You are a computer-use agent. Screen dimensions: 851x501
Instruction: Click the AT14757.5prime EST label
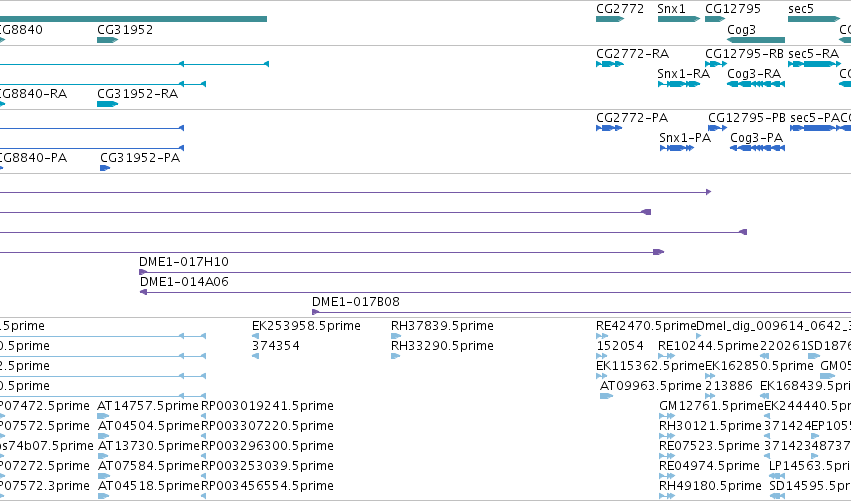tap(148, 405)
